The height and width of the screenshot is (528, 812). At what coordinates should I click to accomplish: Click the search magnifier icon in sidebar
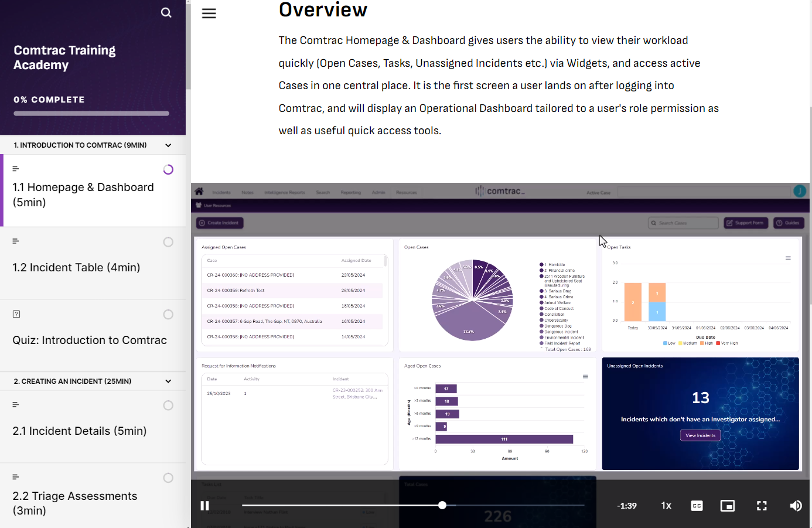coord(166,13)
